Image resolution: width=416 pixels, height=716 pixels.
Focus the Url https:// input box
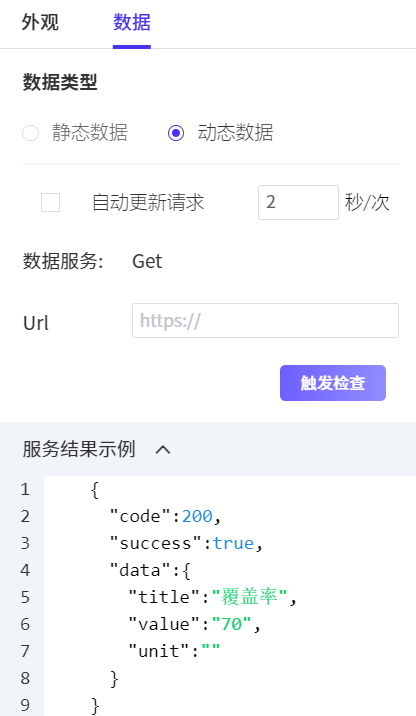coord(265,321)
